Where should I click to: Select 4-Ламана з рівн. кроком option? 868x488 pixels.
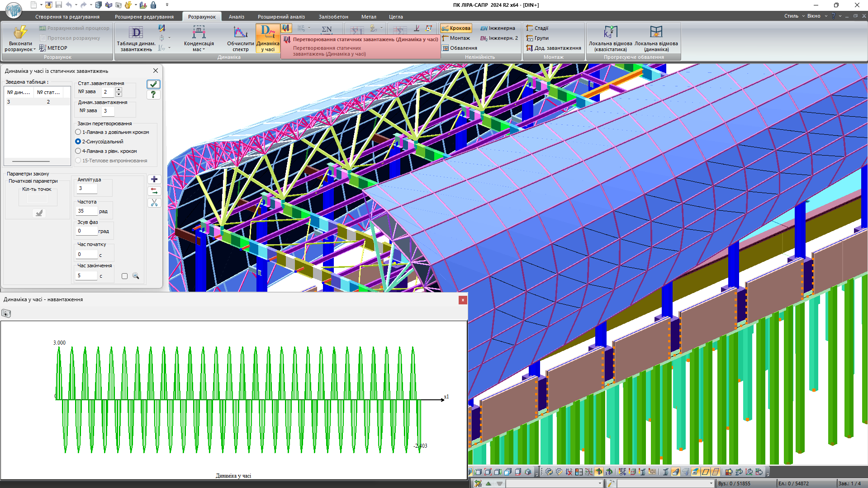pyautogui.click(x=78, y=151)
